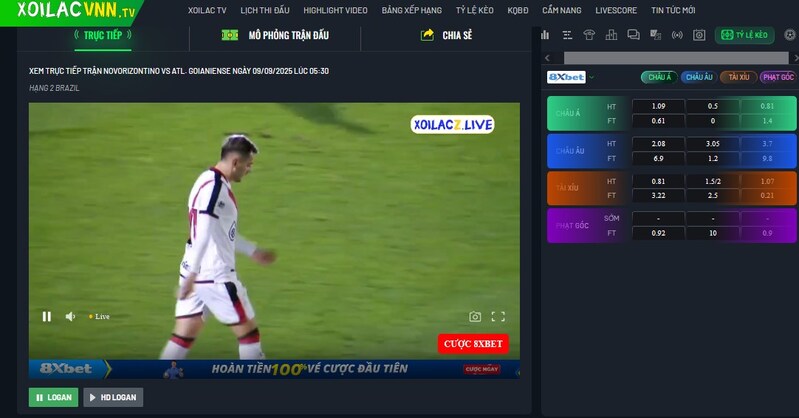Click the 8Xbet bookmaker logo
Viewport: 799px width, 418px height.
[566, 77]
